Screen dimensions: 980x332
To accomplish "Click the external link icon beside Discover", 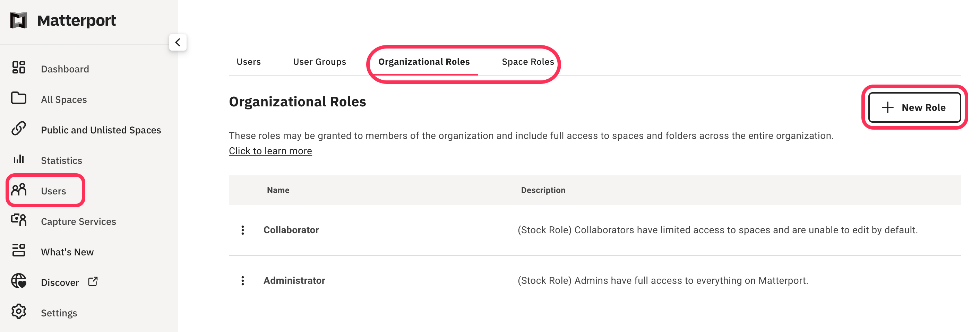I will tap(93, 281).
